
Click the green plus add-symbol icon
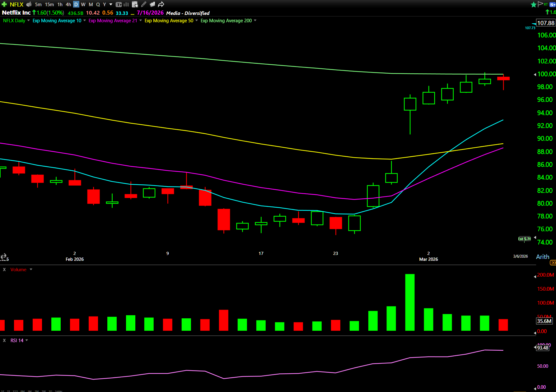4,4
